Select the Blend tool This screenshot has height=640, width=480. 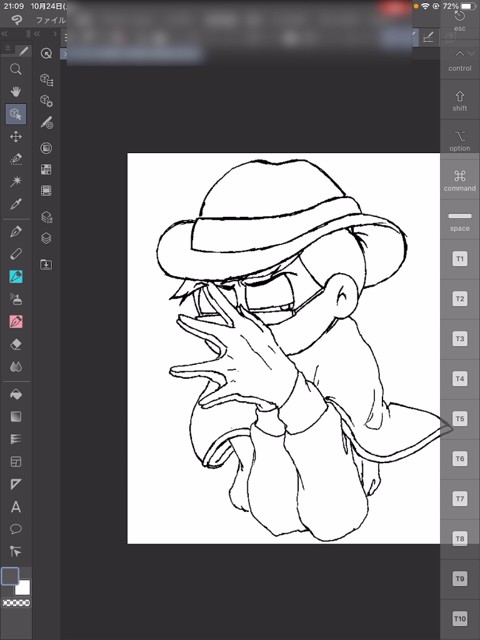[16, 367]
